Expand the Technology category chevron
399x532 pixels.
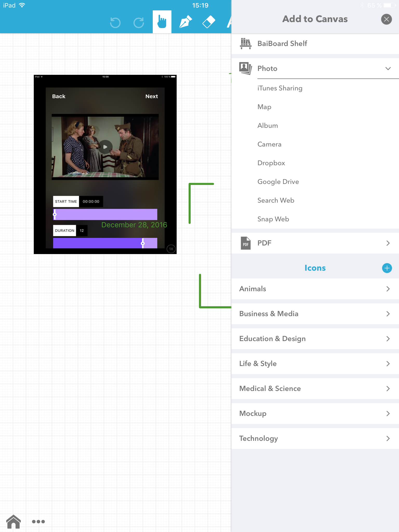pyautogui.click(x=388, y=438)
